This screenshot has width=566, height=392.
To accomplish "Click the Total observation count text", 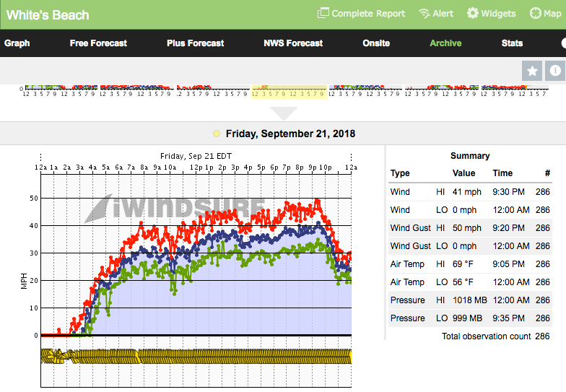I will [x=487, y=336].
